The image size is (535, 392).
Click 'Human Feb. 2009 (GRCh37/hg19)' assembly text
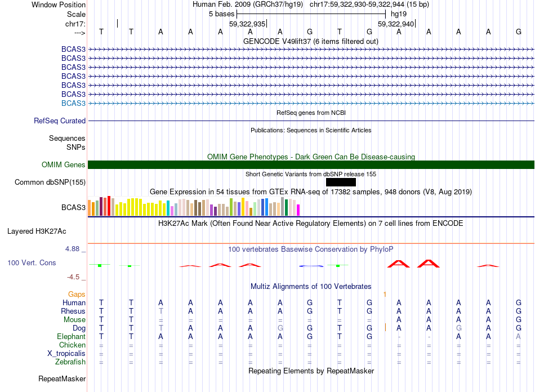(x=248, y=5)
